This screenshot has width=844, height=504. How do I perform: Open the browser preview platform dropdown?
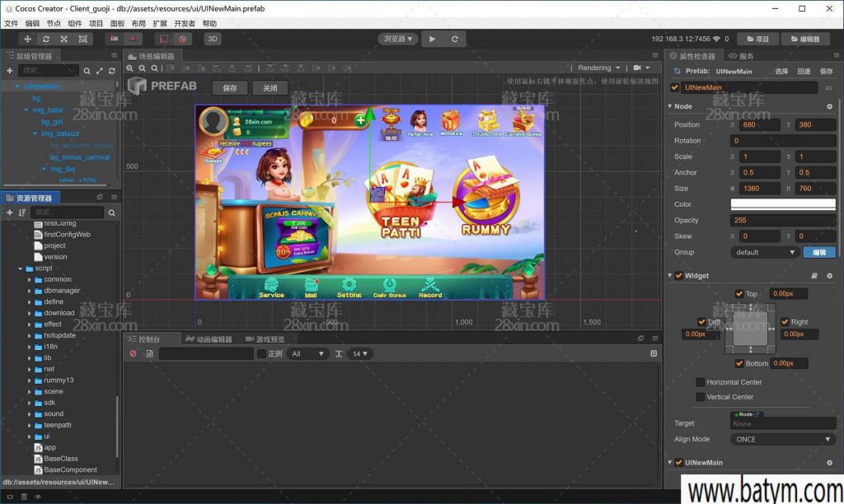[398, 39]
